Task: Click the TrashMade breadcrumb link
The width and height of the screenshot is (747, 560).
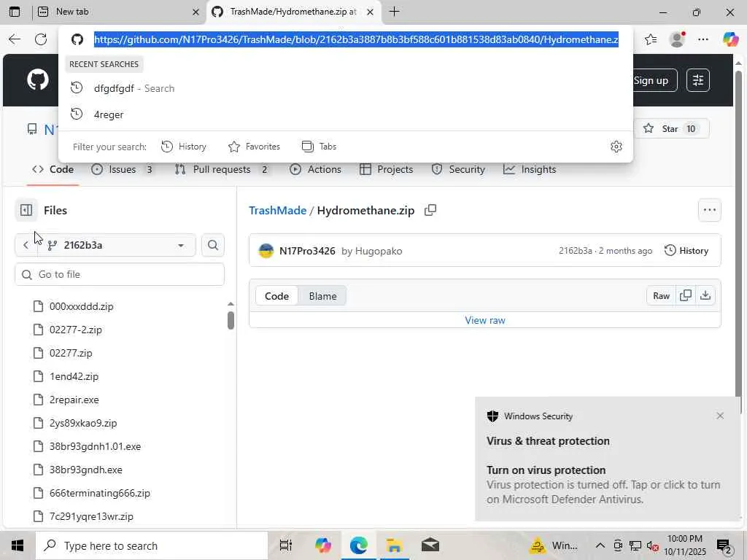Action: tap(278, 211)
